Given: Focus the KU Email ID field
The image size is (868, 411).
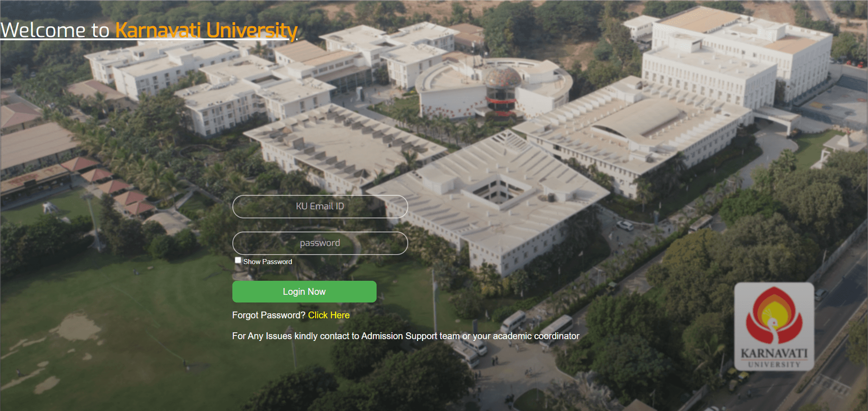Looking at the screenshot, I should 320,207.
